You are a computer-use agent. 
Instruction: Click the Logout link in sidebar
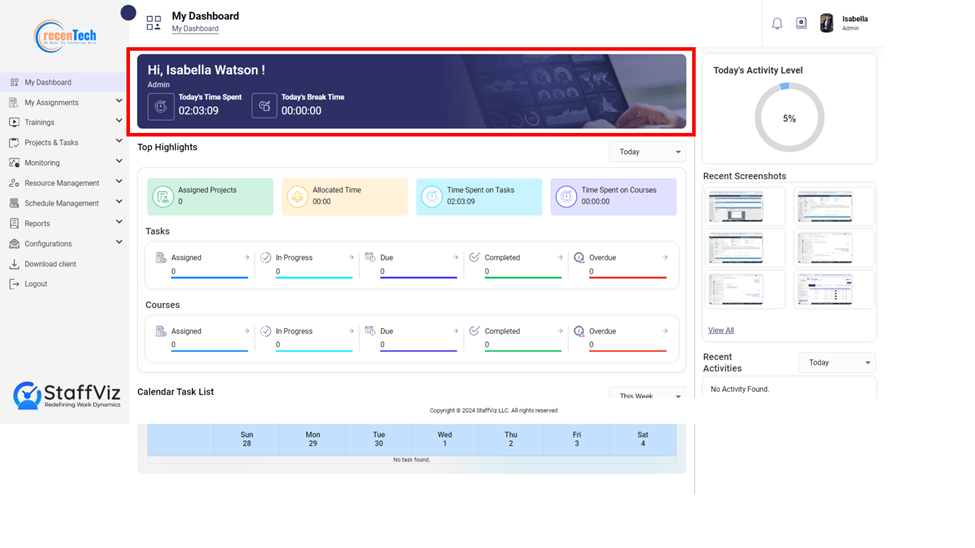coord(36,284)
